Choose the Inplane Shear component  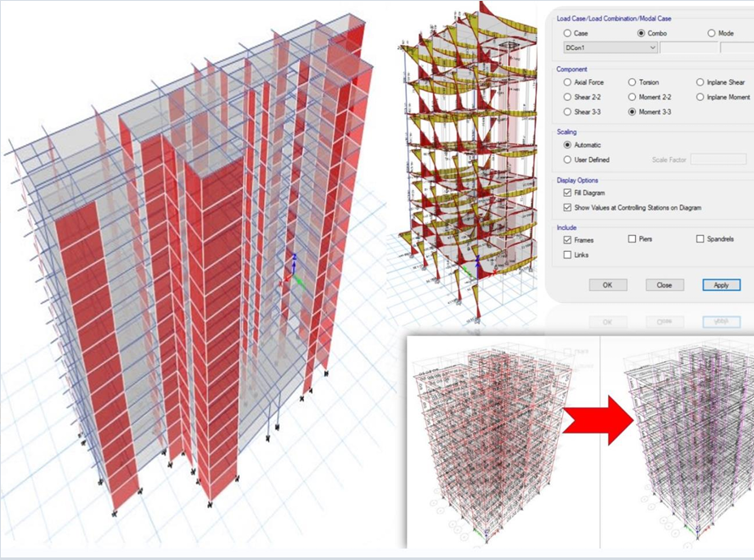pos(701,82)
